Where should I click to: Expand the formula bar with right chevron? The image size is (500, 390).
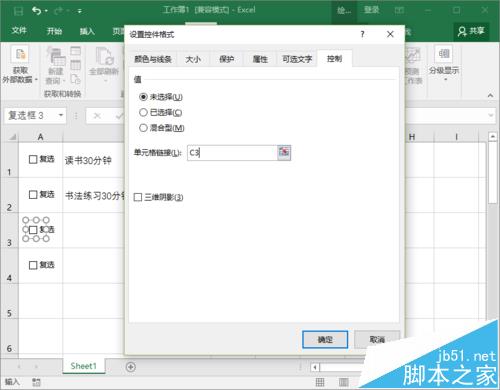(491, 115)
